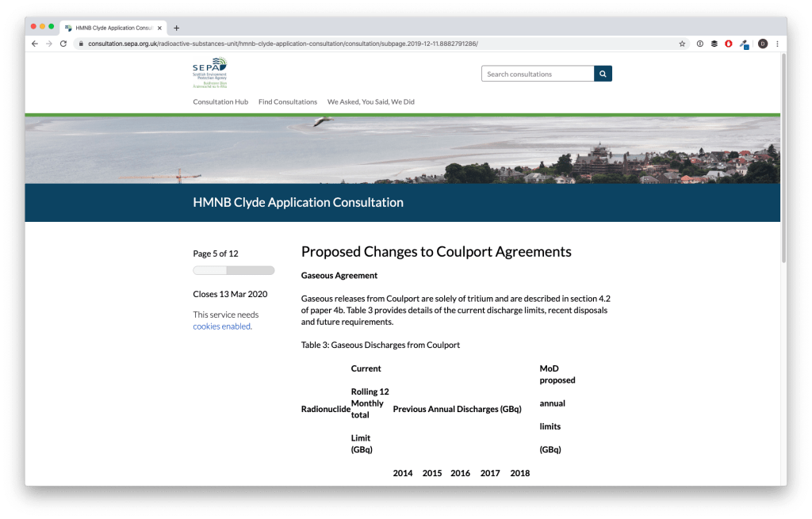The width and height of the screenshot is (812, 519).
Task: Click the '2015' year column
Action: pyautogui.click(x=432, y=474)
